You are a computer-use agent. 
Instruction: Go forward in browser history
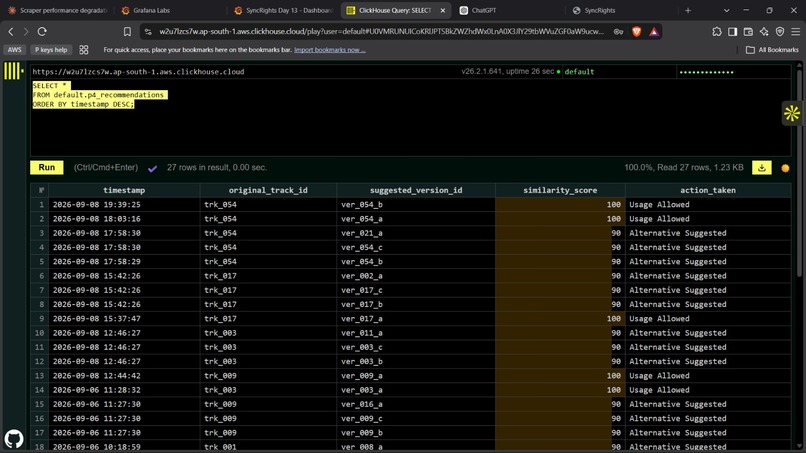point(26,31)
